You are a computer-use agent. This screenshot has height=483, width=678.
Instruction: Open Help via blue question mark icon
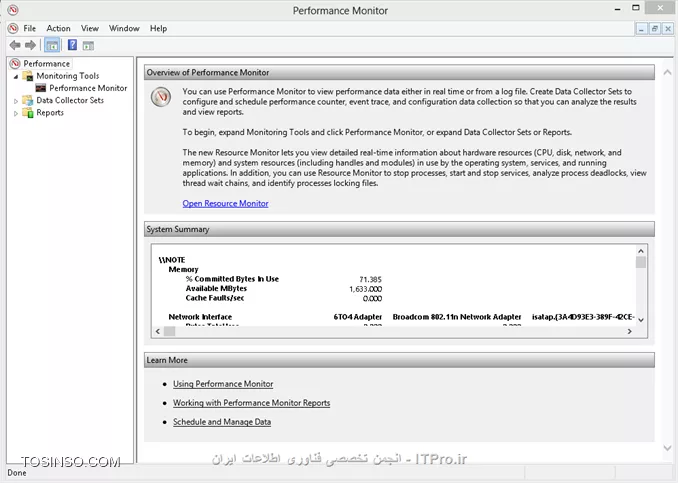coord(72,45)
